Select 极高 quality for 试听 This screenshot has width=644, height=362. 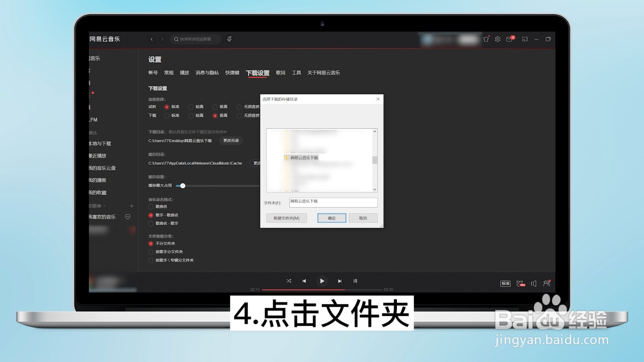[215, 107]
